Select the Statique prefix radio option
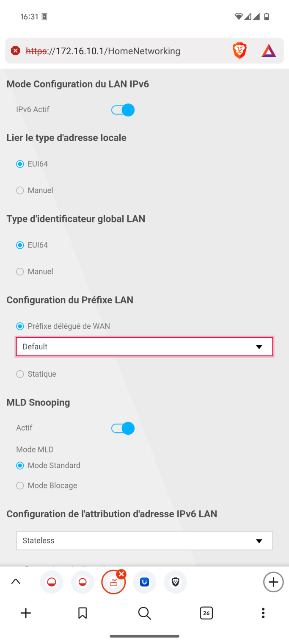Viewport: 289px width, 644px height. pyautogui.click(x=20, y=374)
